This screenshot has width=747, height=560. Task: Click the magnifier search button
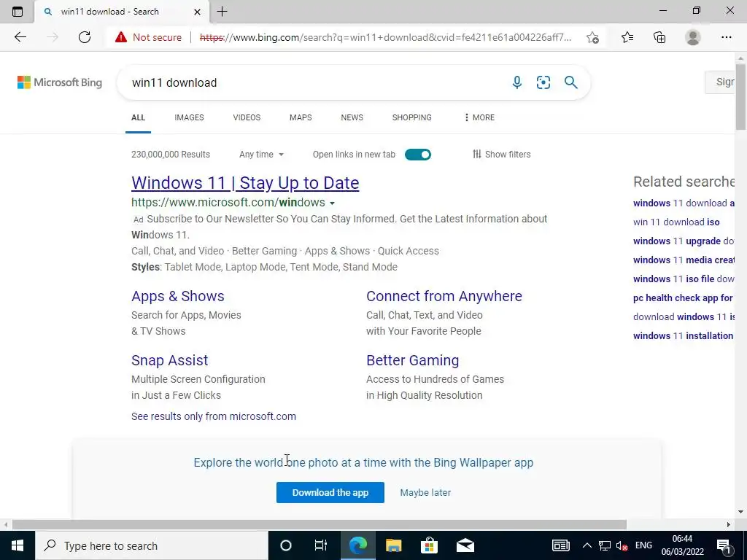click(570, 82)
